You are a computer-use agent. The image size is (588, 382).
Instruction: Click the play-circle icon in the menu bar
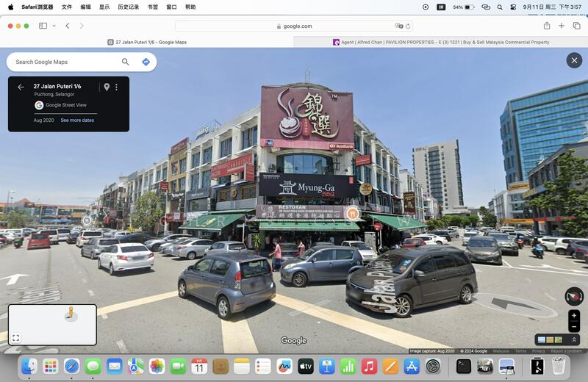click(x=426, y=7)
